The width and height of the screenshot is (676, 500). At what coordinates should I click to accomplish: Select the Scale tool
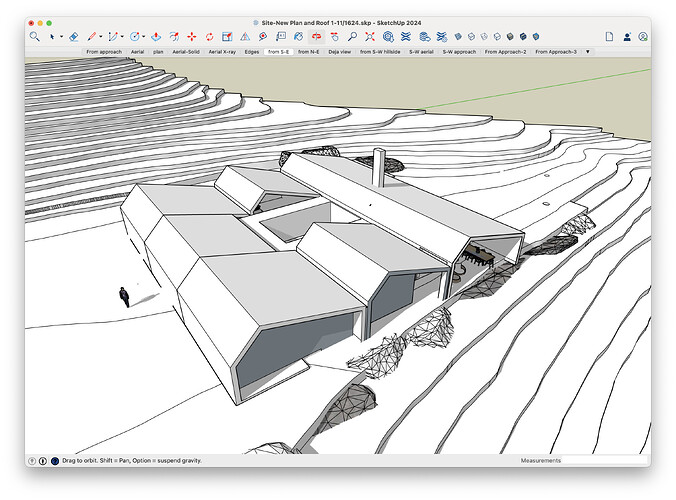227,37
